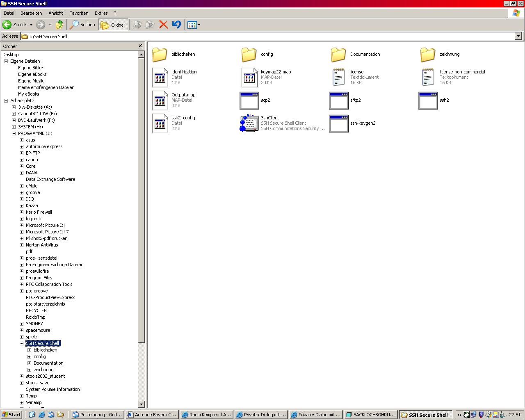Select the ssh-keygen2 program icon

click(x=339, y=123)
